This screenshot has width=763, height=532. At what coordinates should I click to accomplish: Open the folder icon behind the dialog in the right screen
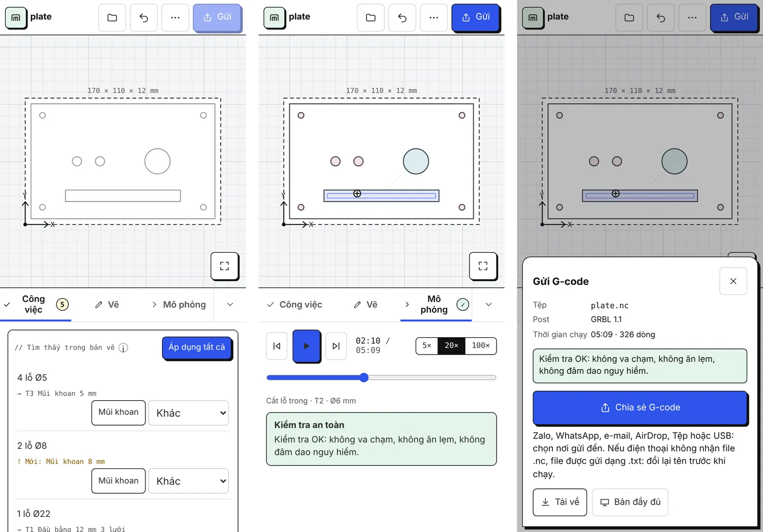629,18
